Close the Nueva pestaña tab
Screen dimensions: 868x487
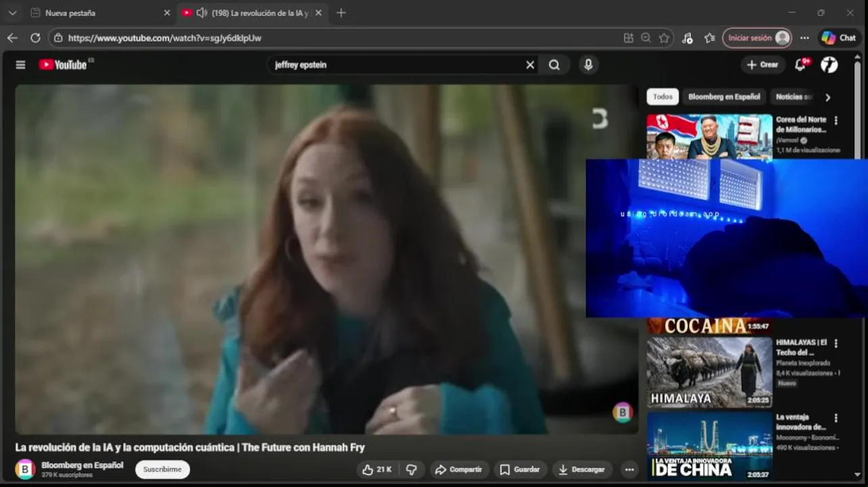pos(167,13)
